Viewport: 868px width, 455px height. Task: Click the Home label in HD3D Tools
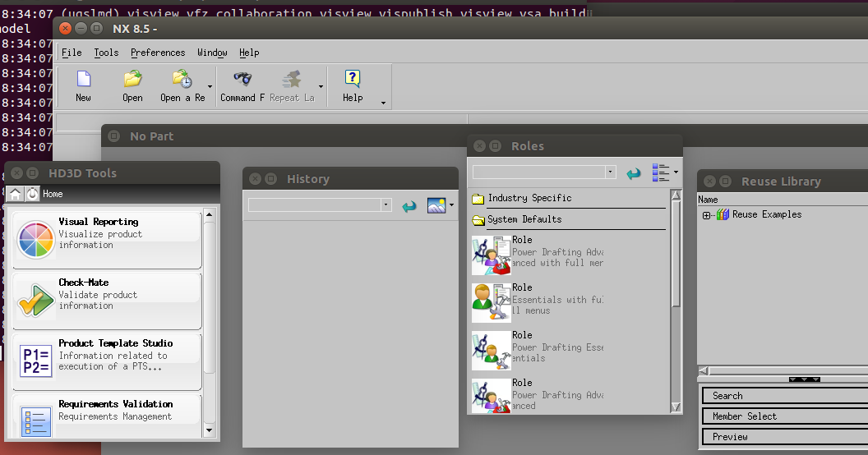[x=53, y=194]
